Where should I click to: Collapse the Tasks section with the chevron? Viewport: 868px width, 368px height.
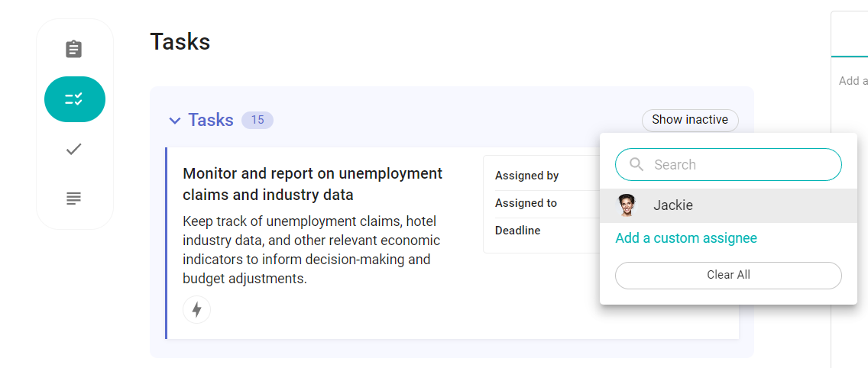(174, 120)
